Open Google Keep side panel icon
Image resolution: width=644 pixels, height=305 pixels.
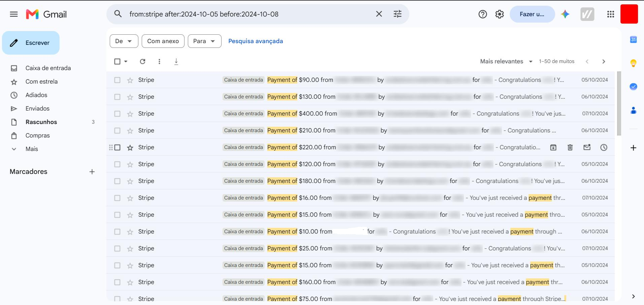633,63
